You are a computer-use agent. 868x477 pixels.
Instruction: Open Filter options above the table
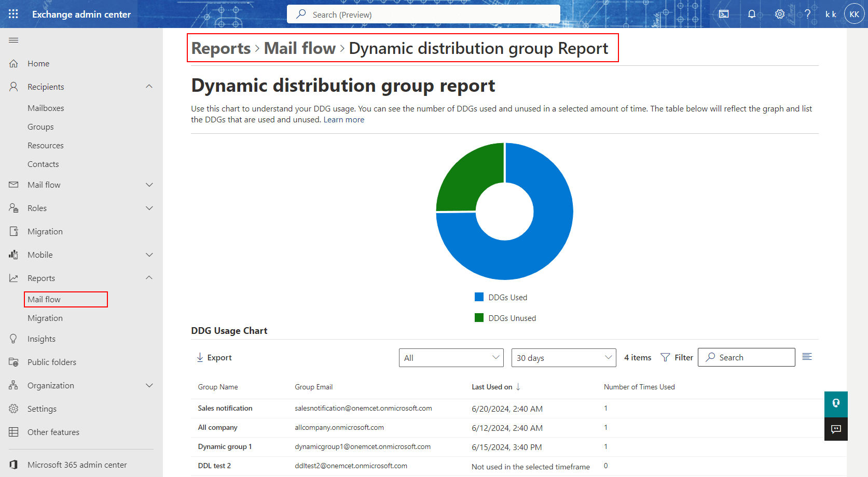click(x=677, y=357)
